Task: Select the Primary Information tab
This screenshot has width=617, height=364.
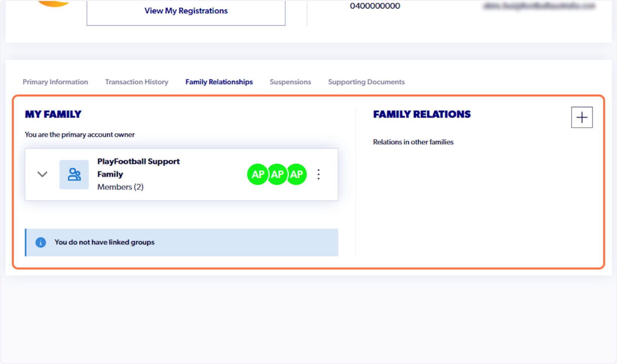Action: coord(55,82)
